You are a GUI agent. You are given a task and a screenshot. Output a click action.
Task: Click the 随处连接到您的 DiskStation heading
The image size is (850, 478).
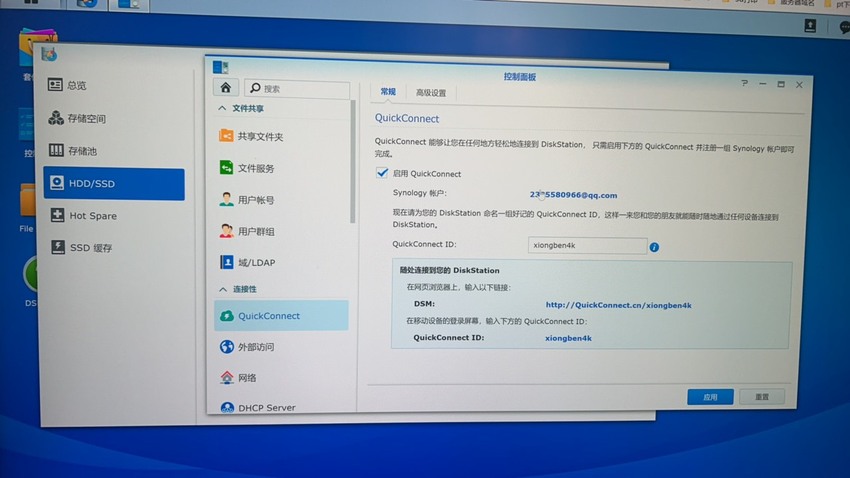[x=449, y=270]
